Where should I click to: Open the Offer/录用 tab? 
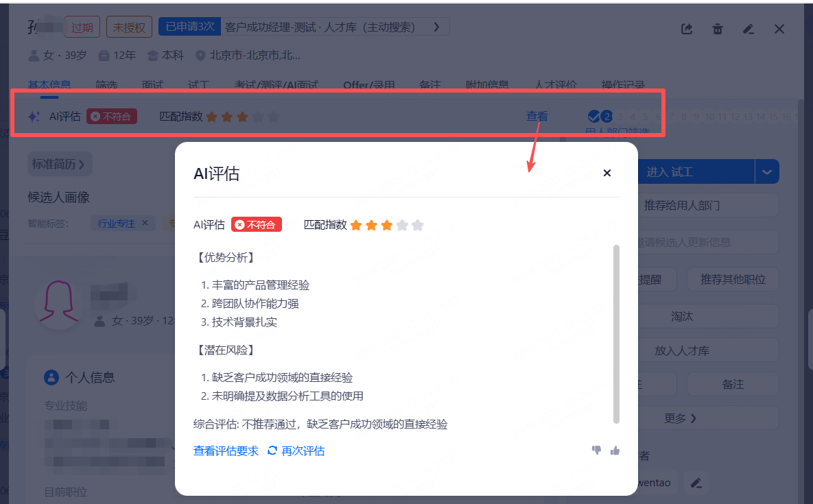[x=369, y=85]
